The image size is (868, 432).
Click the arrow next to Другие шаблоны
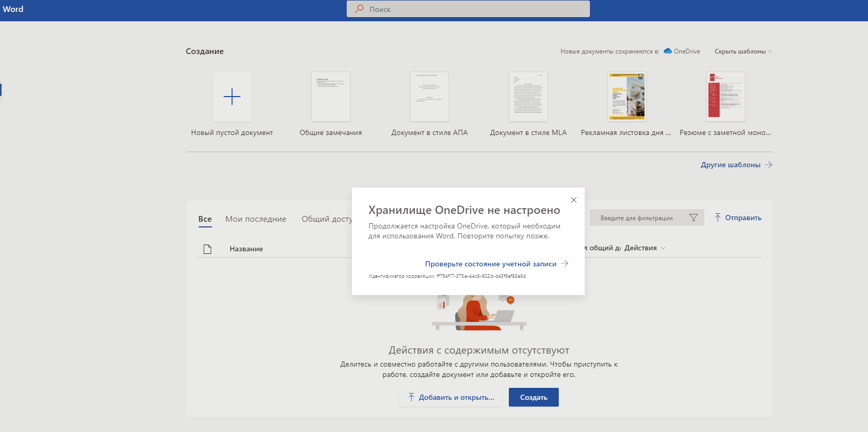(x=769, y=165)
